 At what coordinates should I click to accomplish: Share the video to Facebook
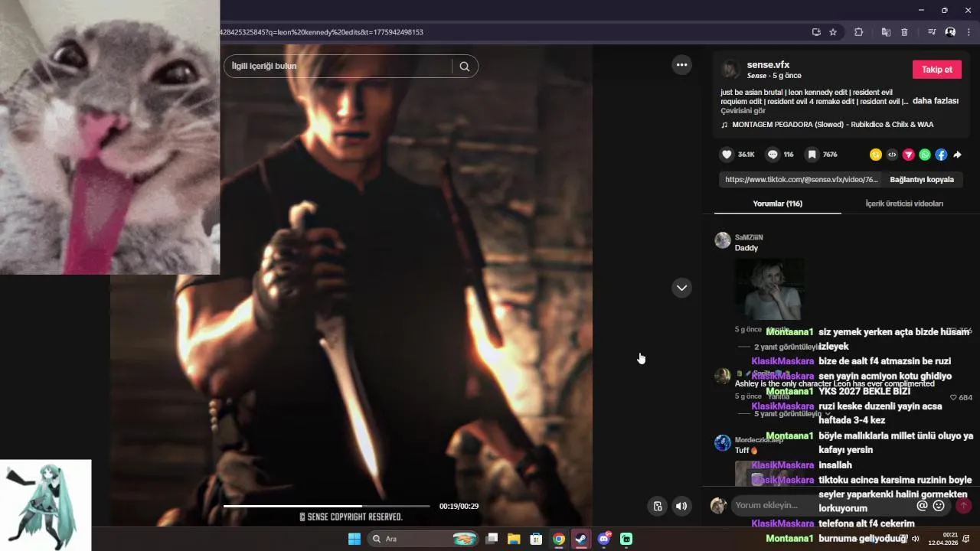[941, 155]
